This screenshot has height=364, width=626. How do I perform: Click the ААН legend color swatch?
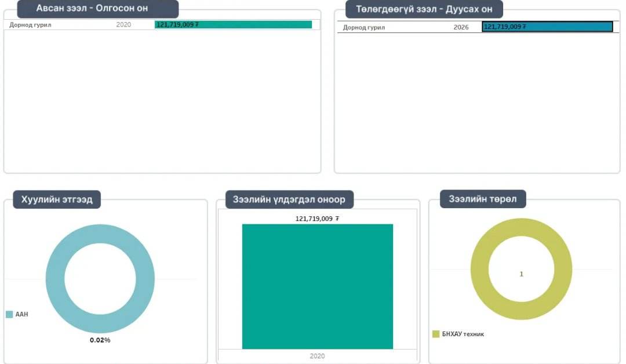9,314
